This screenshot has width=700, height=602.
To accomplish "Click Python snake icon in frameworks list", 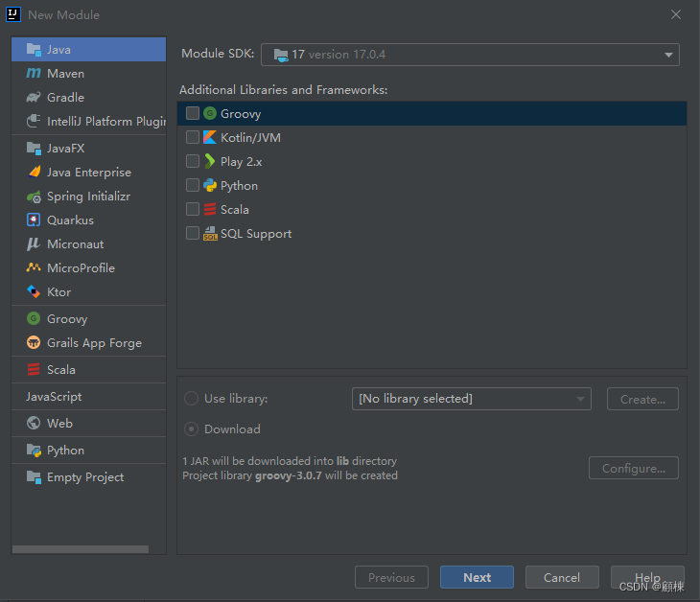I will [x=210, y=185].
